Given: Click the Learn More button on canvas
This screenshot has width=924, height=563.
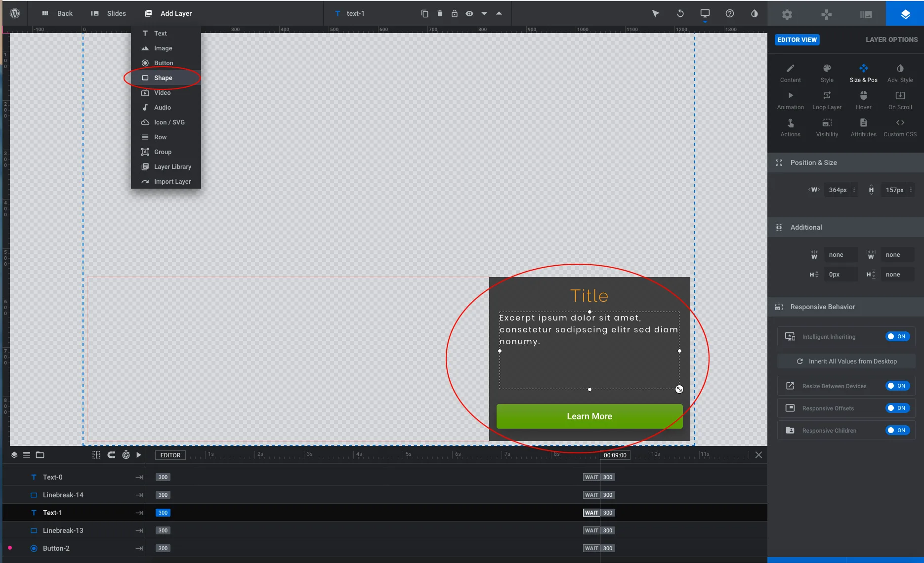Looking at the screenshot, I should [x=589, y=416].
